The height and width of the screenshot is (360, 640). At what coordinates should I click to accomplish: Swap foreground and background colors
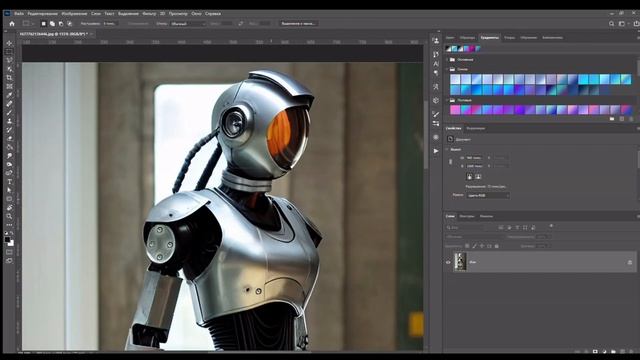click(12, 233)
